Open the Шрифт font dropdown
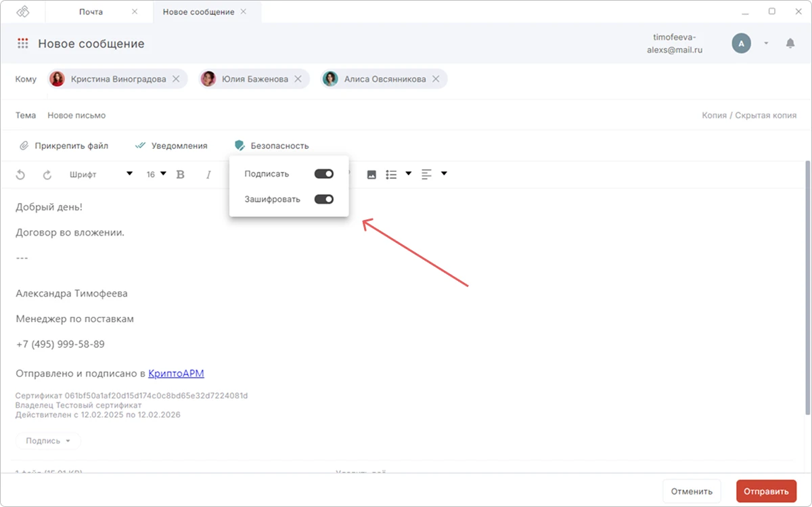The height and width of the screenshot is (507, 812). point(101,175)
